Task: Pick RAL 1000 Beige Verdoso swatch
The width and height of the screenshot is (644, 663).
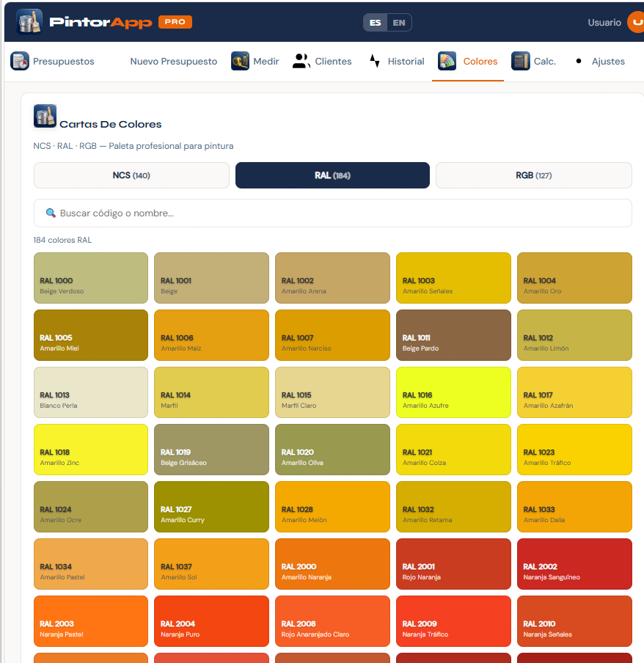Action: pyautogui.click(x=91, y=278)
